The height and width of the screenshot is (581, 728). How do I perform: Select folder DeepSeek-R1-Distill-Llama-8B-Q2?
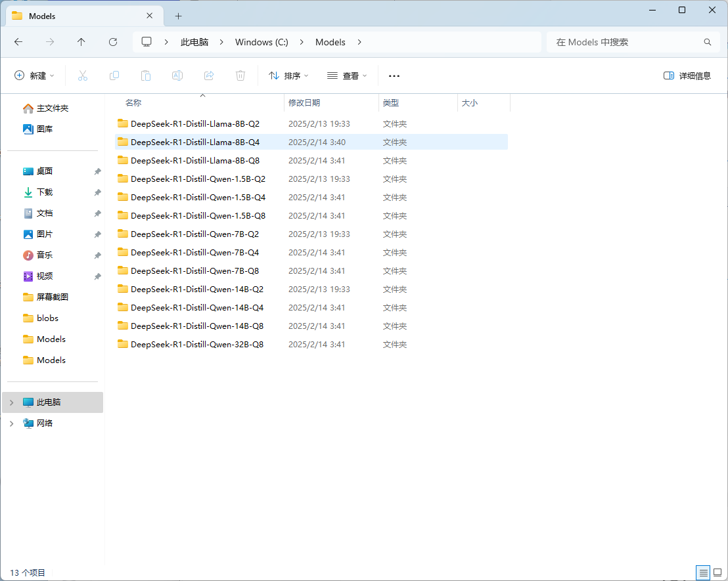coord(311,124)
